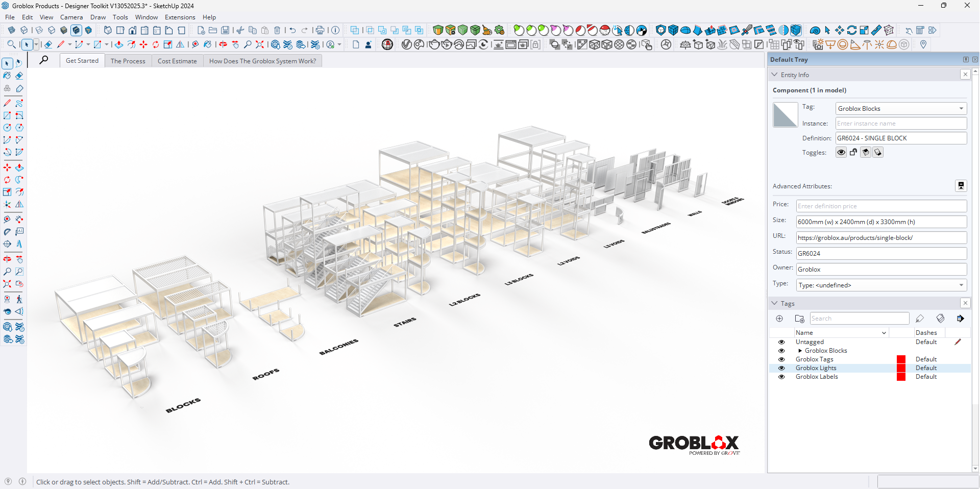Click the Cut scissors icon in toolbar
The image size is (980, 489).
coord(240,30)
